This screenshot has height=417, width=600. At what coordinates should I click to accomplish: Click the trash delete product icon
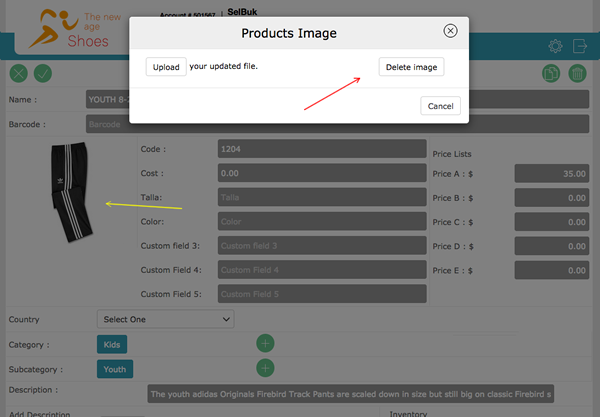tap(577, 73)
